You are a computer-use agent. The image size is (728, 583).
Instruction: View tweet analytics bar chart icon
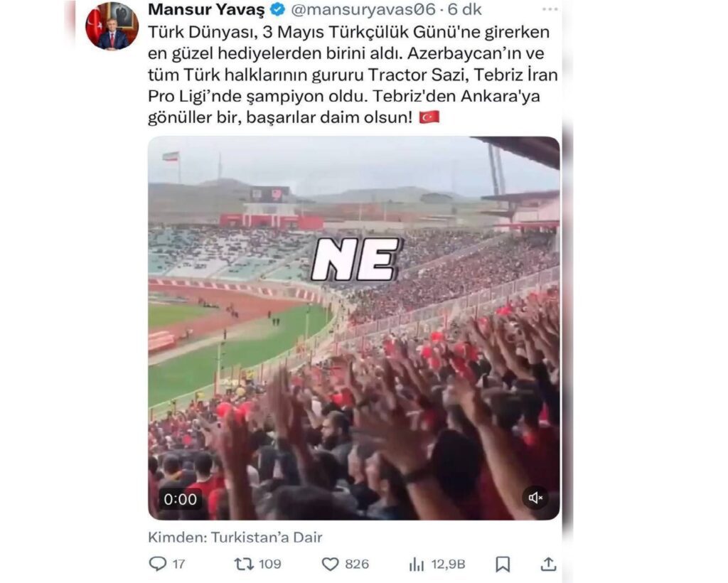click(x=417, y=564)
